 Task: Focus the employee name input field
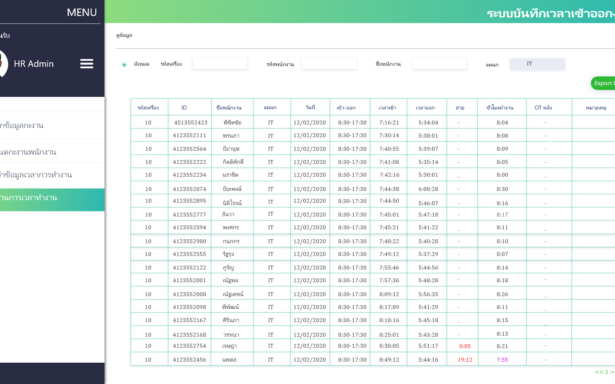click(439, 64)
